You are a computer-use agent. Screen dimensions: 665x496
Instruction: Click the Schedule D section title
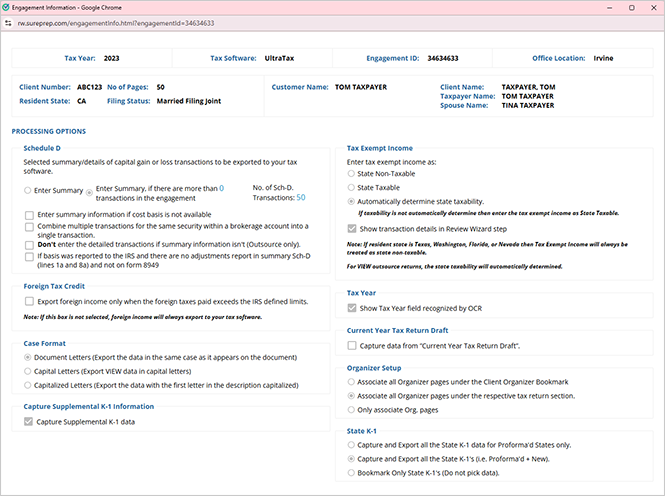[42, 148]
